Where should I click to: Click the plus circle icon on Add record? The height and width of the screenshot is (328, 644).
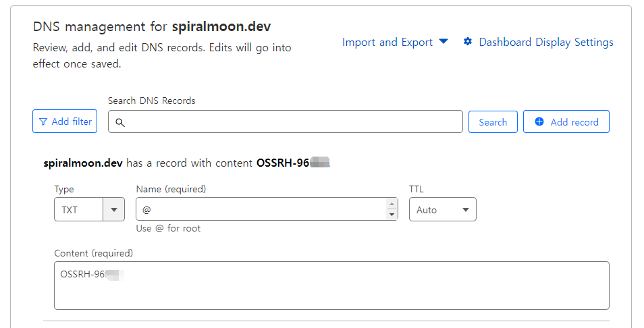(539, 121)
